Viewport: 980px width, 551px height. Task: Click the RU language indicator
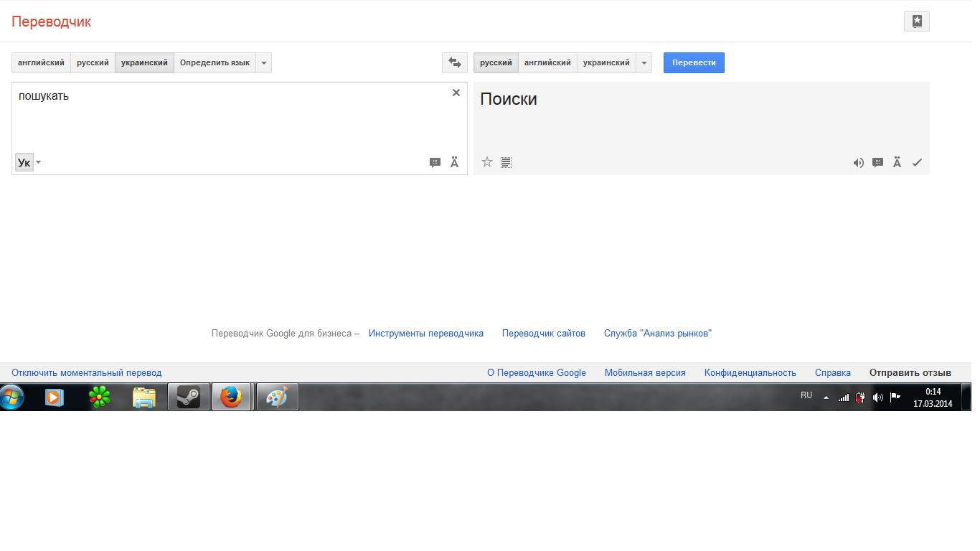806,395
